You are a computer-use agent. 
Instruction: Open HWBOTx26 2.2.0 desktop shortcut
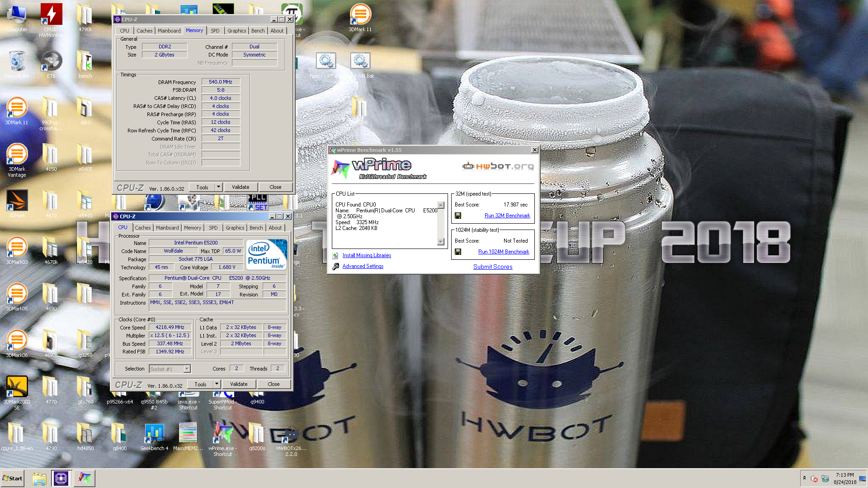point(291,439)
